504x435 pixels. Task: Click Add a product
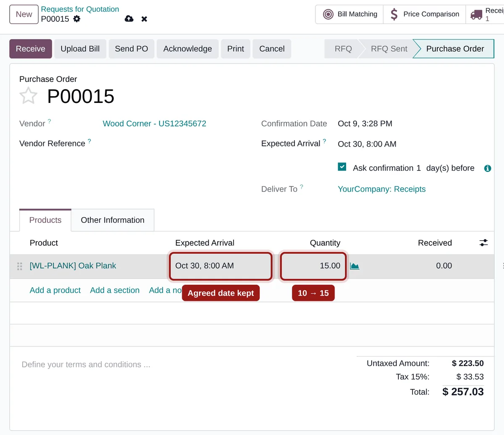click(55, 290)
